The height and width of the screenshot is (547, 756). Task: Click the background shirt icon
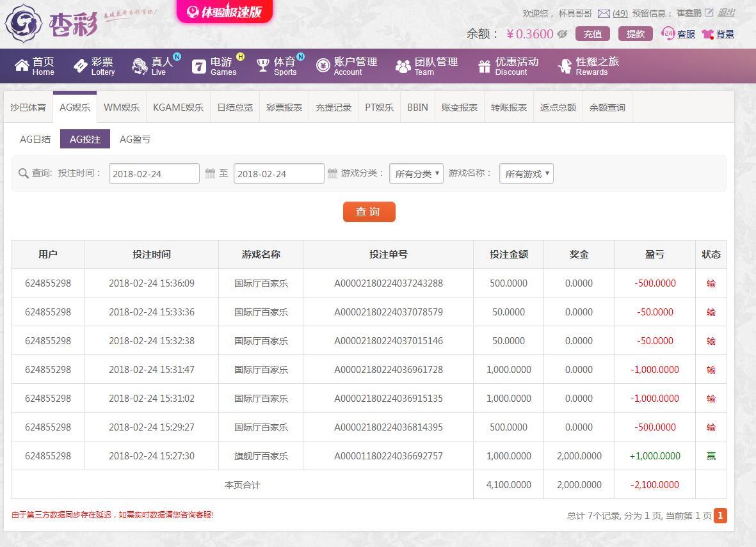pyautogui.click(x=707, y=34)
